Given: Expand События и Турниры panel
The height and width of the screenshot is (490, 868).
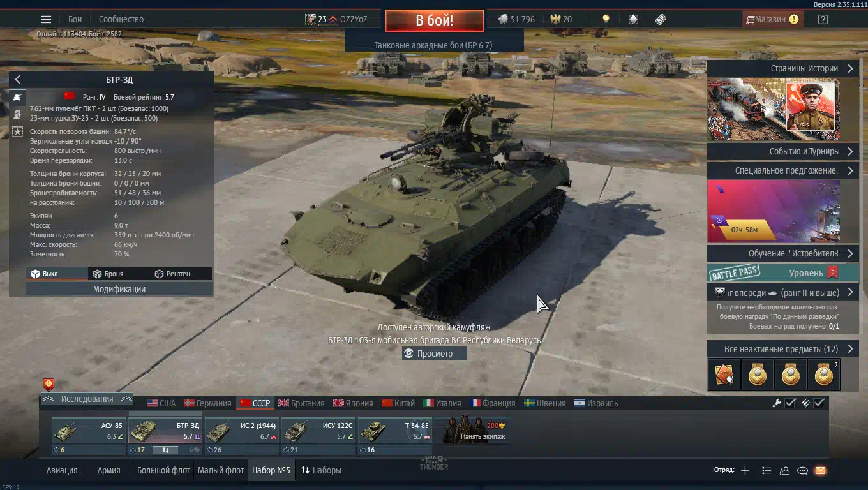Looking at the screenshot, I should click(x=783, y=151).
